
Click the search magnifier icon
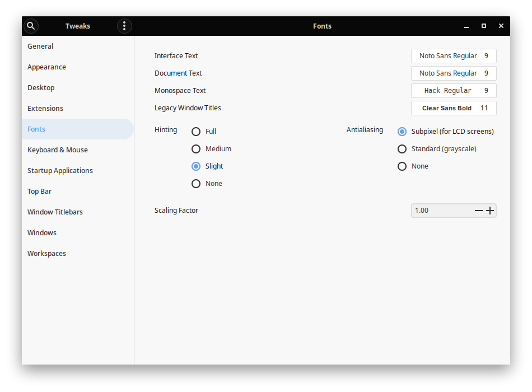click(x=31, y=26)
